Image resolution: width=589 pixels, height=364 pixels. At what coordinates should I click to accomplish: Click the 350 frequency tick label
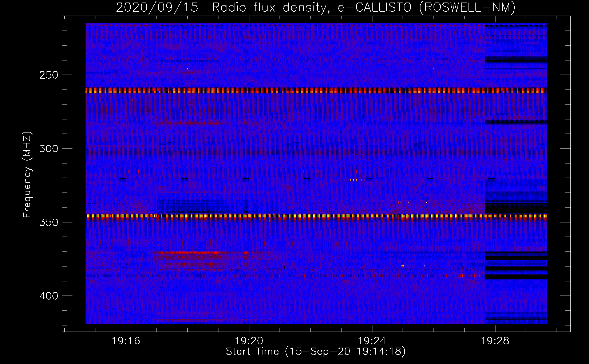tap(49, 222)
